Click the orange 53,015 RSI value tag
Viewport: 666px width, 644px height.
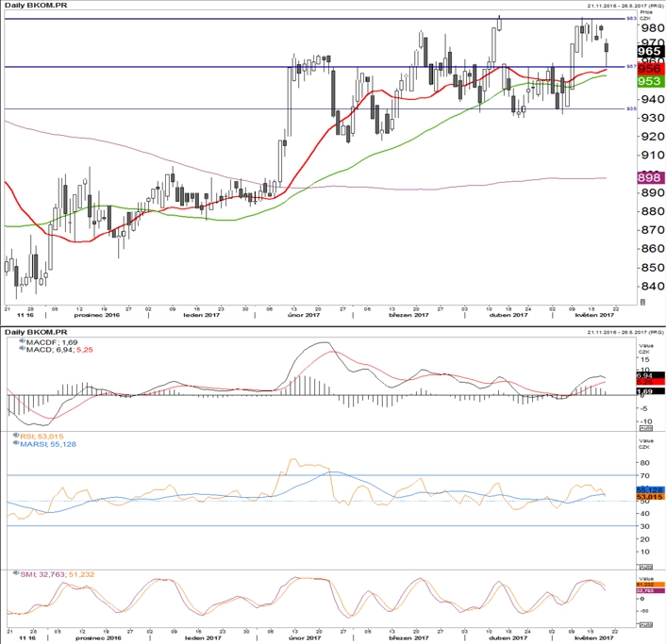650,497
